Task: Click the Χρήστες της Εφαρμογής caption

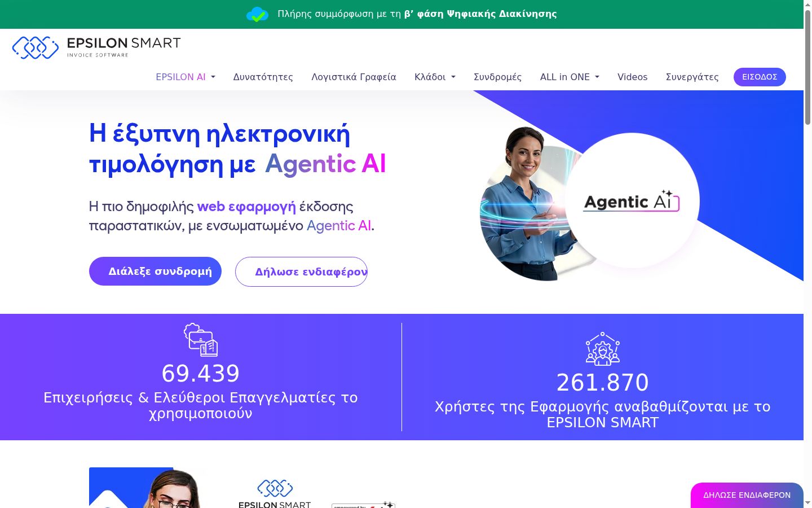Action: pos(603,414)
